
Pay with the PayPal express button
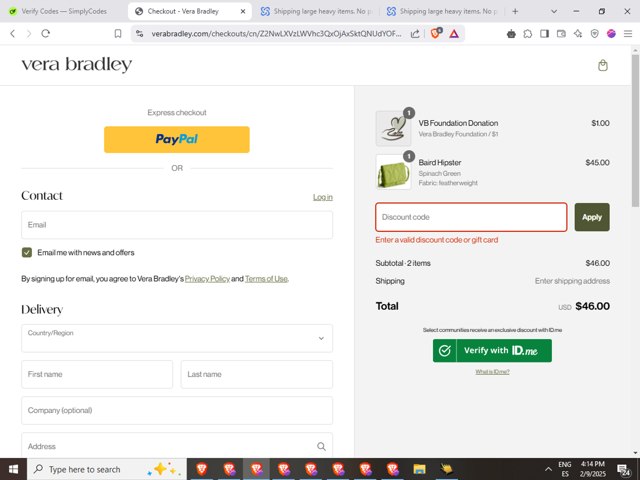[x=177, y=140]
